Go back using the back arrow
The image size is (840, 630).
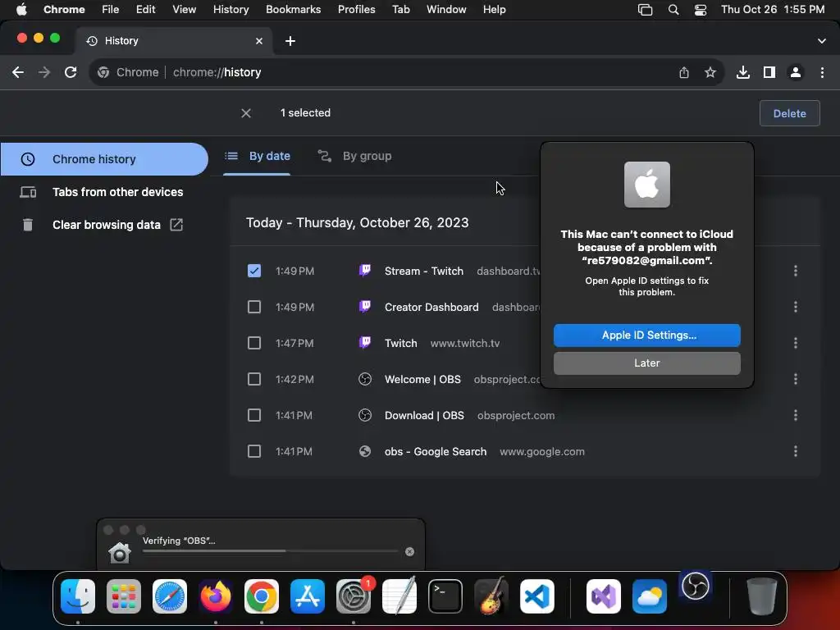point(18,72)
